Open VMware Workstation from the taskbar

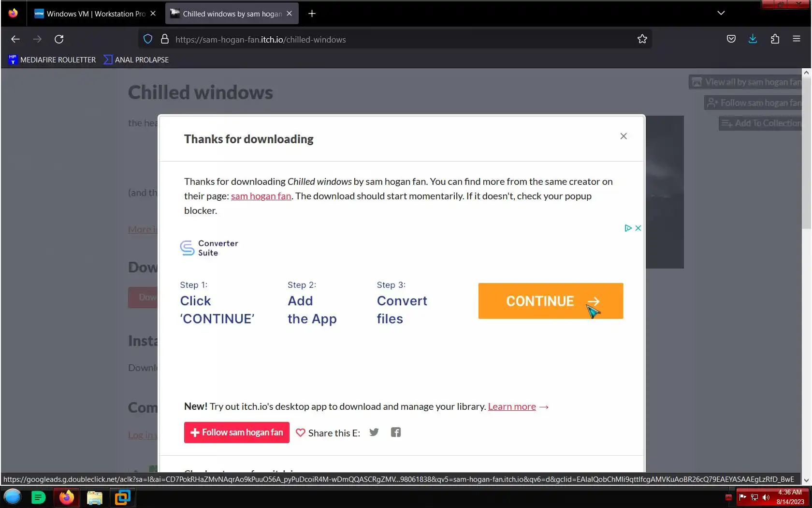(x=123, y=497)
